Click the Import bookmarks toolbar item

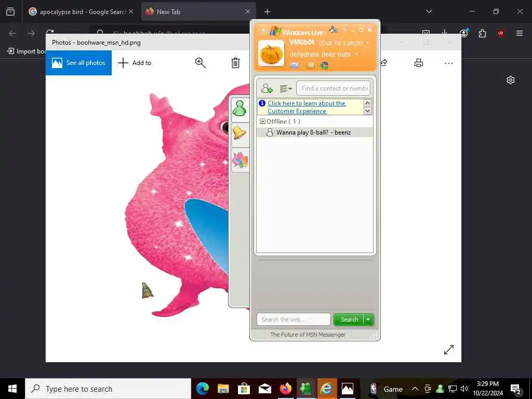pyautogui.click(x=26, y=51)
